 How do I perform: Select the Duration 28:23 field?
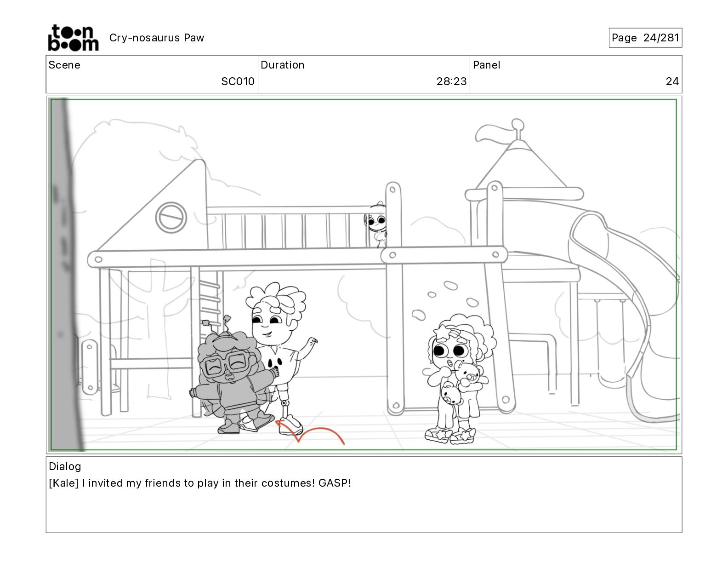(364, 74)
